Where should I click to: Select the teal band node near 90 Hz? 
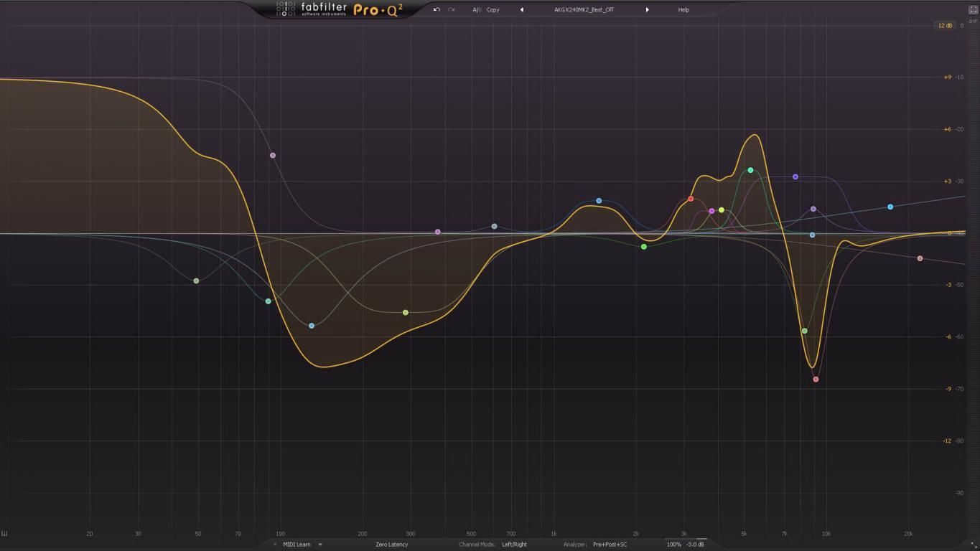tap(269, 301)
